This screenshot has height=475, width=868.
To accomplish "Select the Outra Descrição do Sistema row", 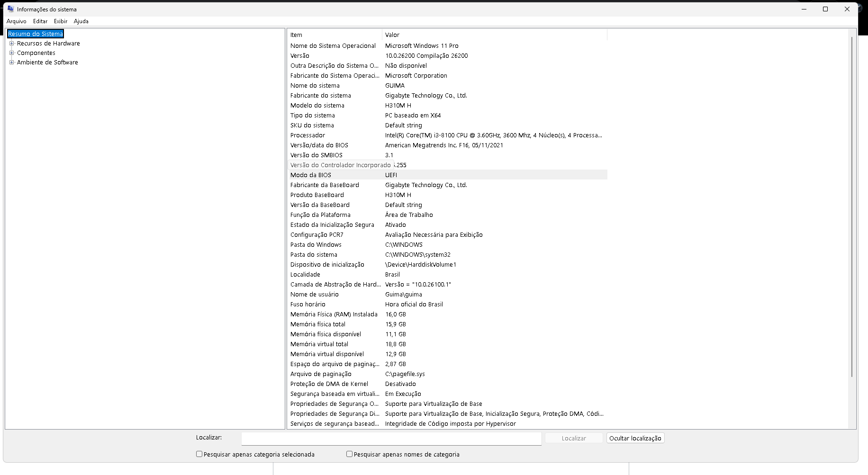I will pyautogui.click(x=447, y=66).
